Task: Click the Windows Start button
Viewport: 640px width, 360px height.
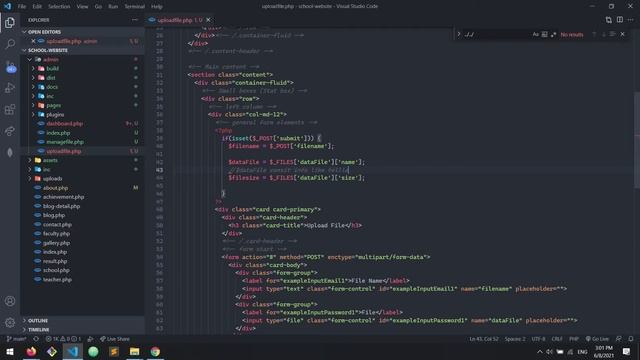Action: click(x=10, y=351)
